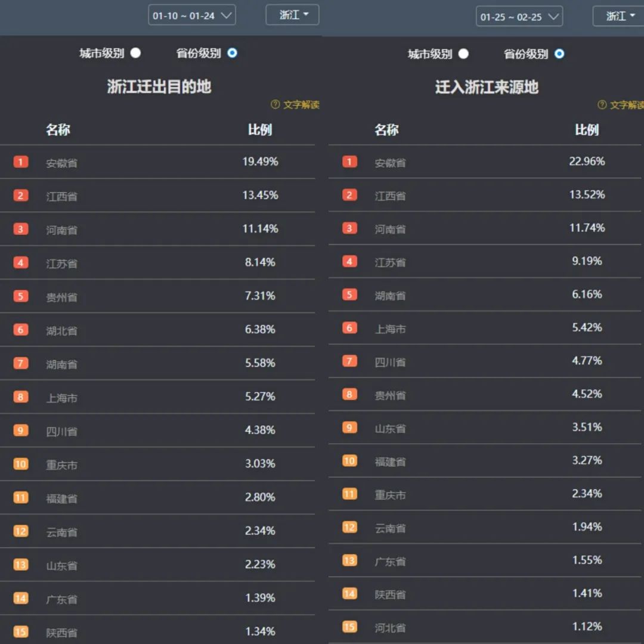Open the left 文字解读 link
This screenshot has width=644, height=644.
pos(302,104)
